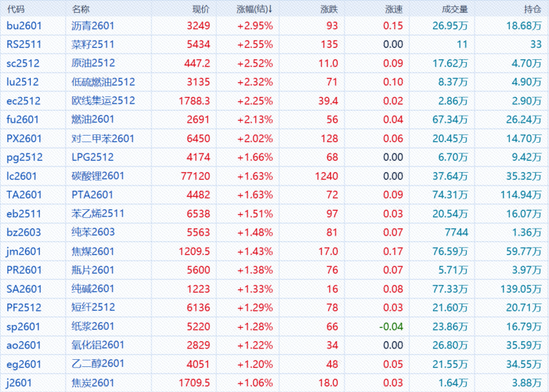Select the 原油2512 contract name
The width and height of the screenshot is (549, 392).
(93, 63)
